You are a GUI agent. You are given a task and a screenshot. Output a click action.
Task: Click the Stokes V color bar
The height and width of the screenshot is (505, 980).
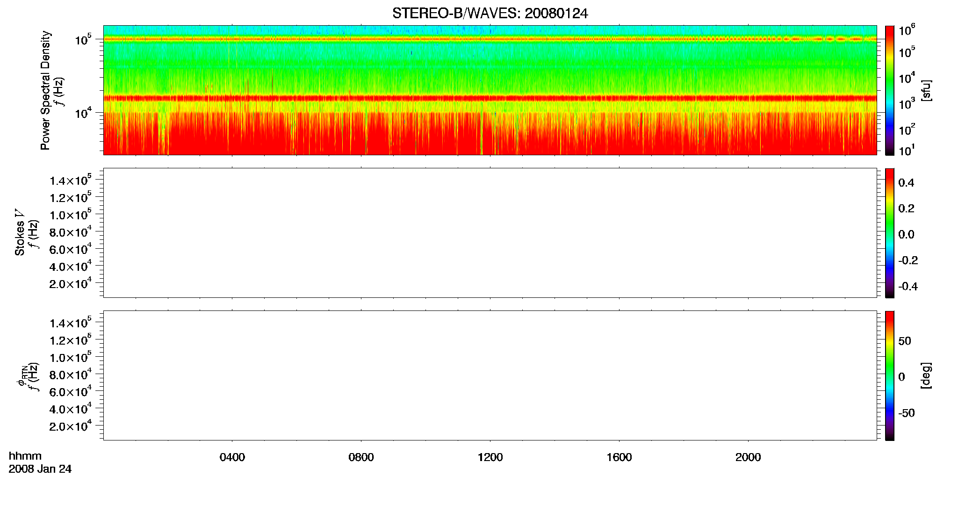pos(890,233)
